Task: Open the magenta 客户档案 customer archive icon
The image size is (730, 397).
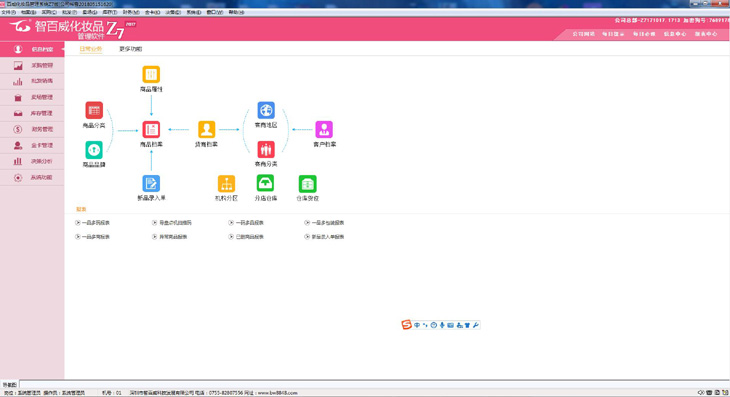Action: [x=324, y=129]
